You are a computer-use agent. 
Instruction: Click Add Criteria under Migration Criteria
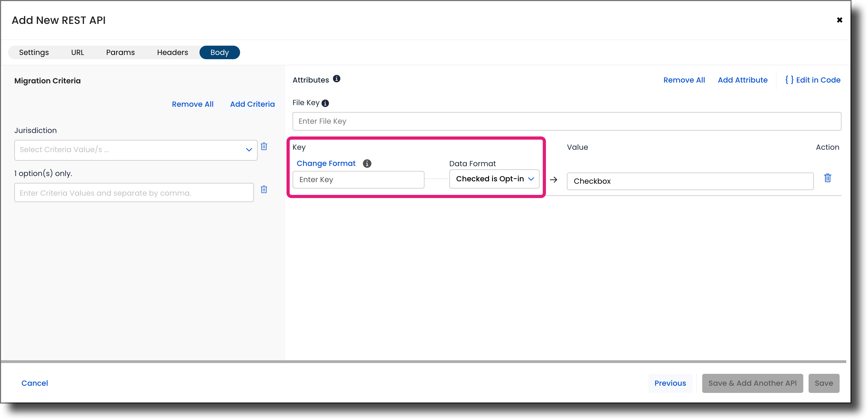[x=252, y=104]
